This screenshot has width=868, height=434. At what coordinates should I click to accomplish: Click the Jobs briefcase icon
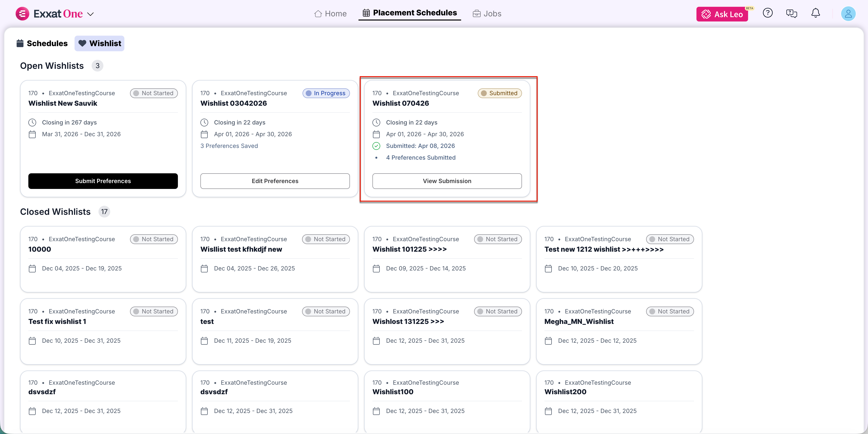click(477, 14)
